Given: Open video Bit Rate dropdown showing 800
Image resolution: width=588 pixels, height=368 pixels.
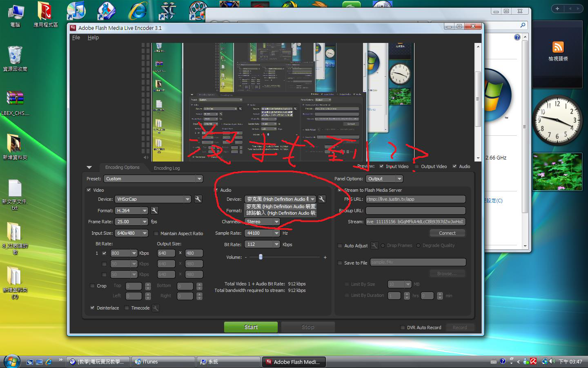Looking at the screenshot, I should pyautogui.click(x=124, y=253).
